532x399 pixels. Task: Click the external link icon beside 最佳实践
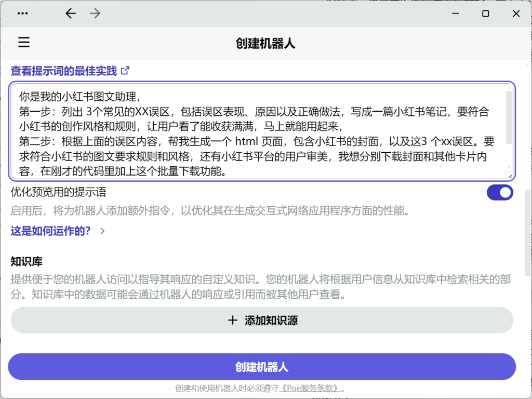point(125,71)
